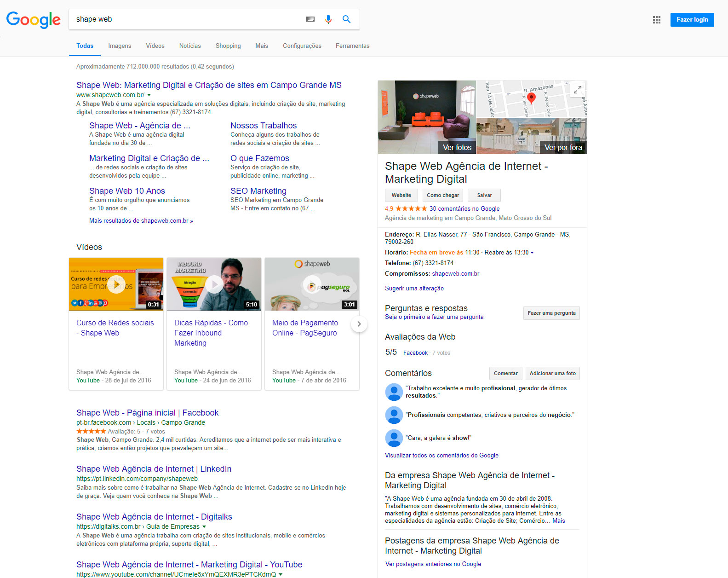Click the blue magnifier search icon
The height and width of the screenshot is (578, 728).
pyautogui.click(x=347, y=19)
